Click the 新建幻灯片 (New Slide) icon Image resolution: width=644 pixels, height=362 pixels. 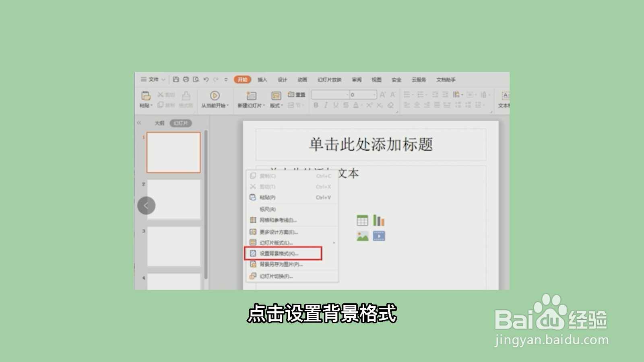pos(250,95)
